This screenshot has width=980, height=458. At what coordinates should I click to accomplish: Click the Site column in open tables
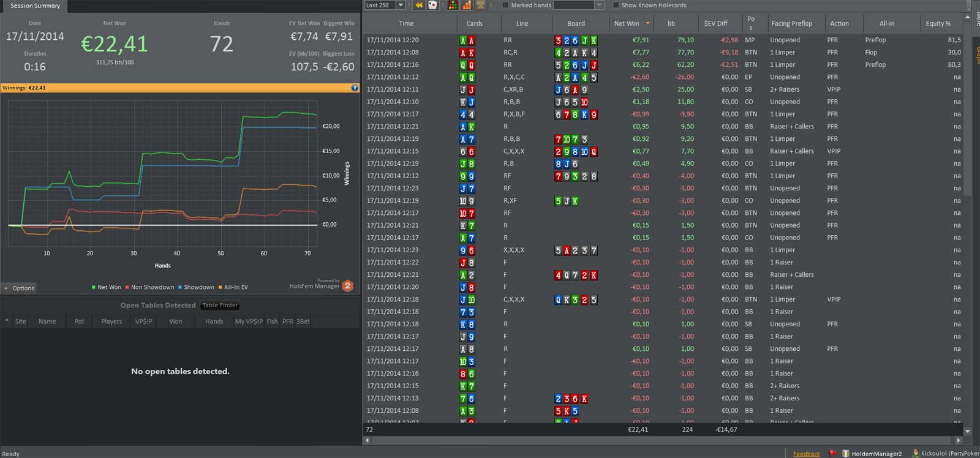click(21, 321)
